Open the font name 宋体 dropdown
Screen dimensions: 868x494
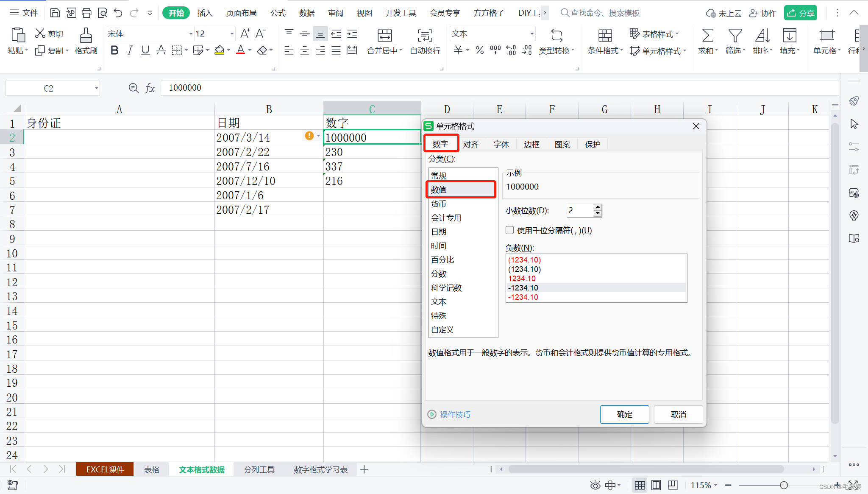click(190, 34)
